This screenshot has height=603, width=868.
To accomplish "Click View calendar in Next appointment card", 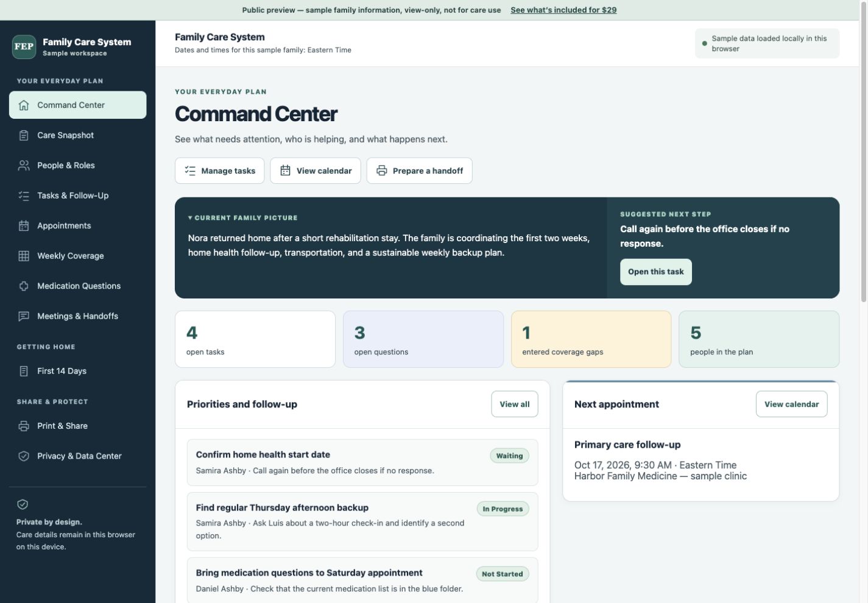I will point(791,404).
